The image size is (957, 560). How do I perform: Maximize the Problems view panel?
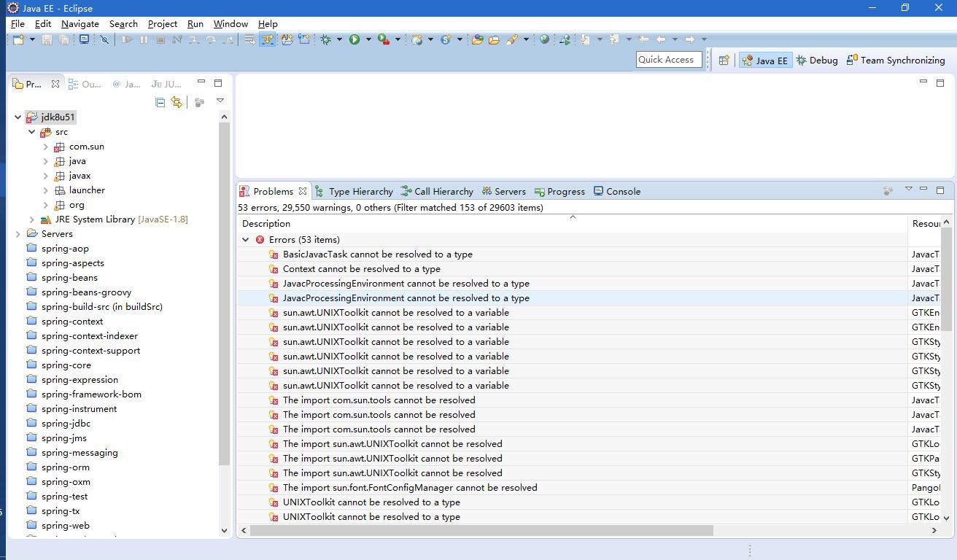tap(940, 190)
